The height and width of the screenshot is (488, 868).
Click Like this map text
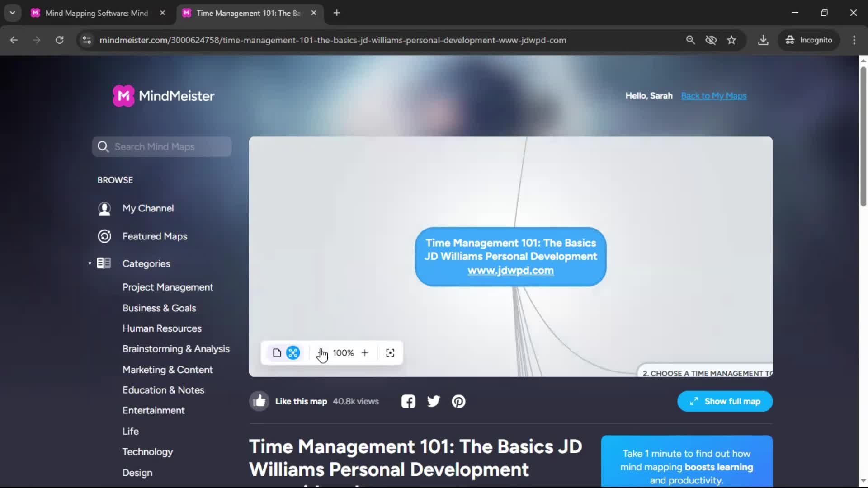coord(301,401)
